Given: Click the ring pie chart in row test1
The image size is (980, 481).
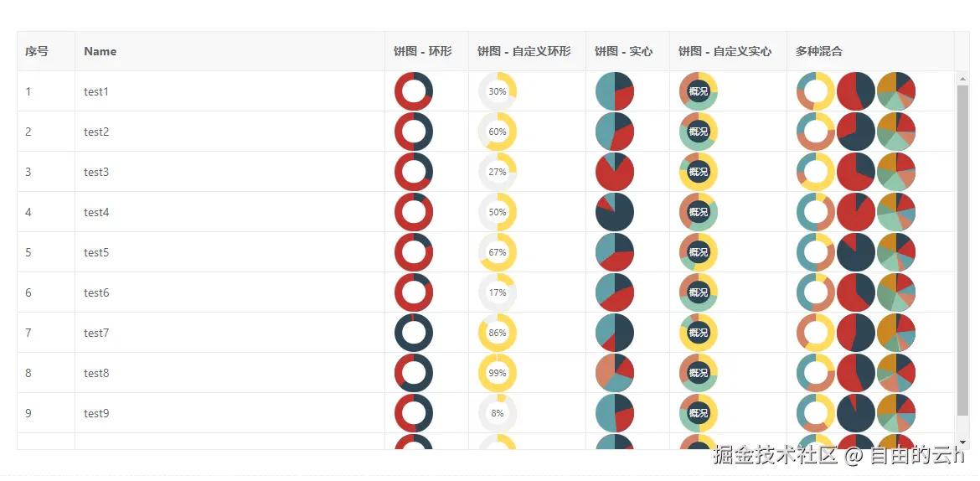Looking at the screenshot, I should (414, 91).
